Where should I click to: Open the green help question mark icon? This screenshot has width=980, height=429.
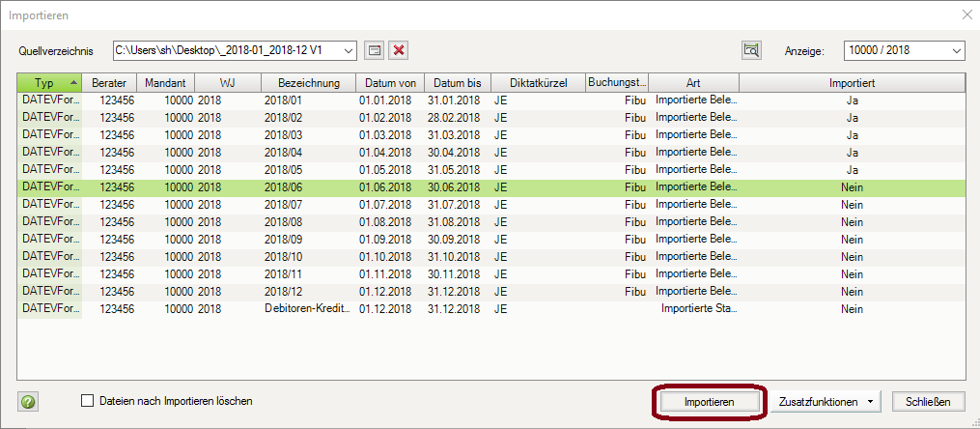tap(29, 401)
